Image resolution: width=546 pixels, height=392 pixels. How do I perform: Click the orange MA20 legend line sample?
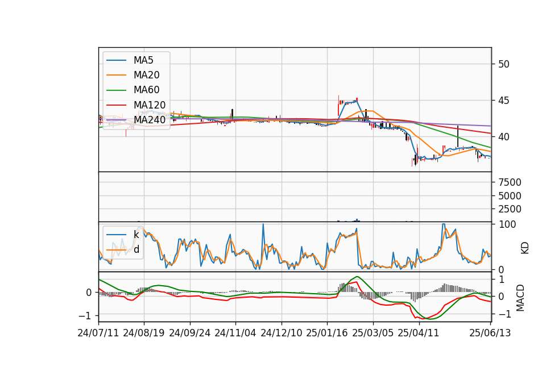(x=116, y=75)
